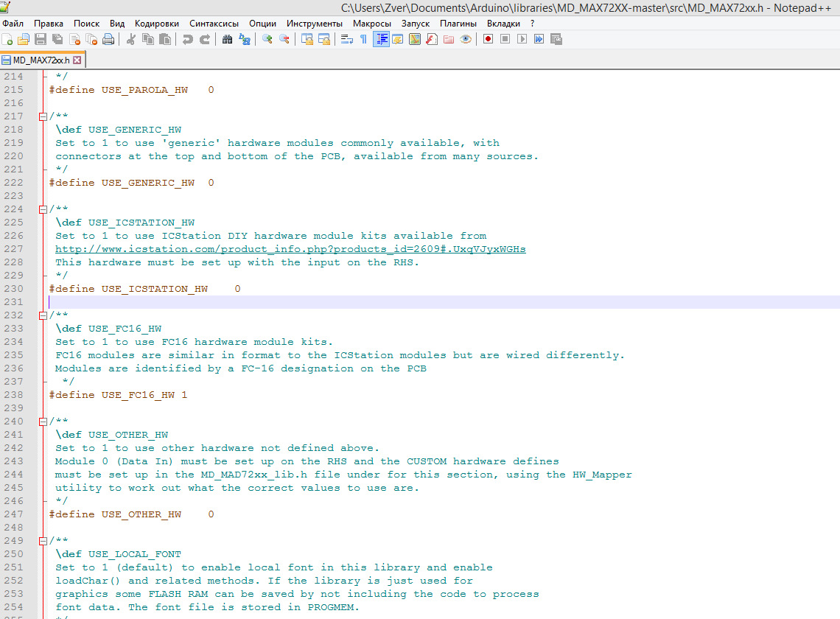Undo the last edit
The image size is (840, 619).
[187, 39]
